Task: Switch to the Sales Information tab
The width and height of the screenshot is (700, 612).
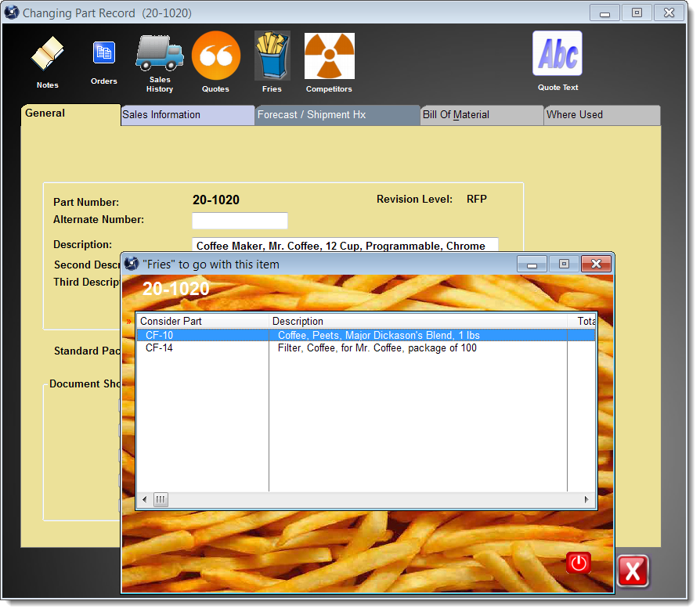Action: [x=188, y=115]
